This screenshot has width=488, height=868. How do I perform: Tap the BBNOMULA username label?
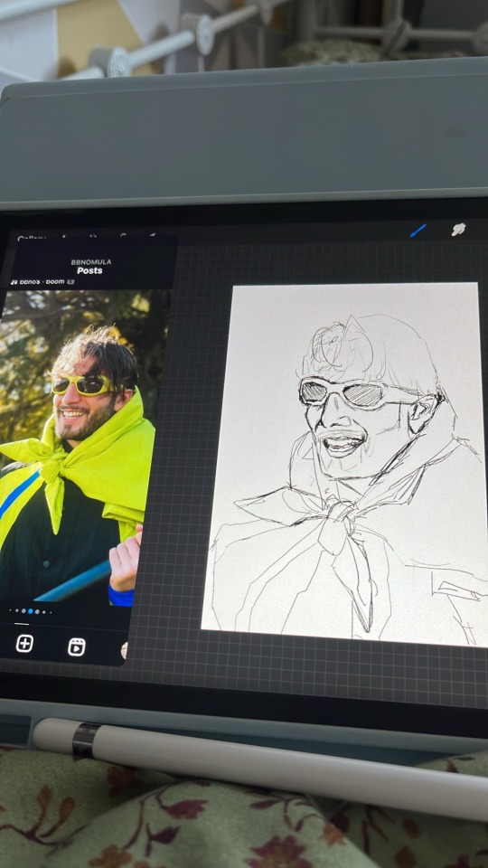click(90, 262)
